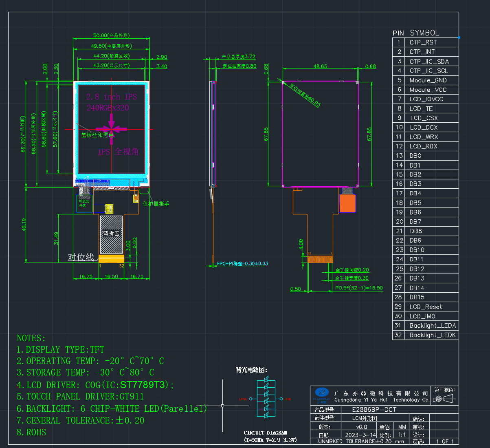
Task: Select note "8.ROHS"
Action: pyautogui.click(x=31, y=433)
